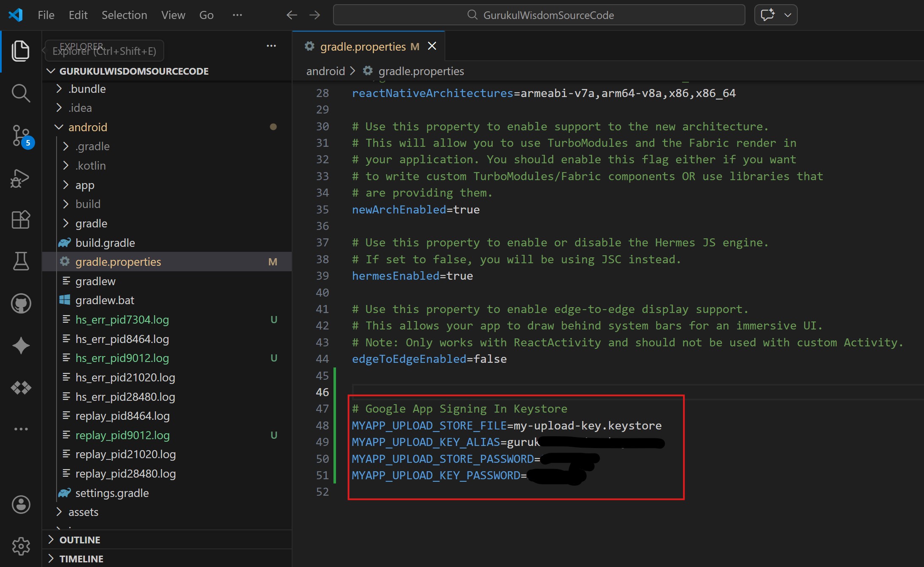This screenshot has width=924, height=567.
Task: Open the Selection menu
Action: (x=124, y=15)
